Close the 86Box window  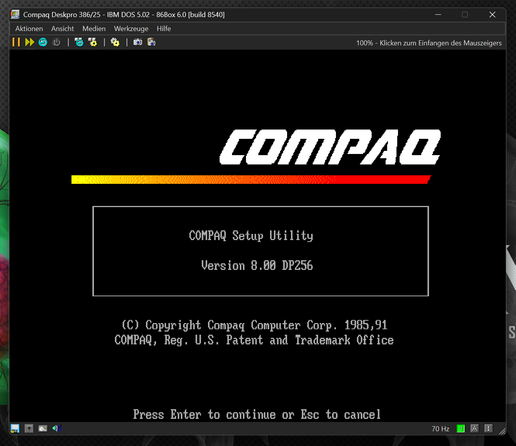tap(492, 15)
